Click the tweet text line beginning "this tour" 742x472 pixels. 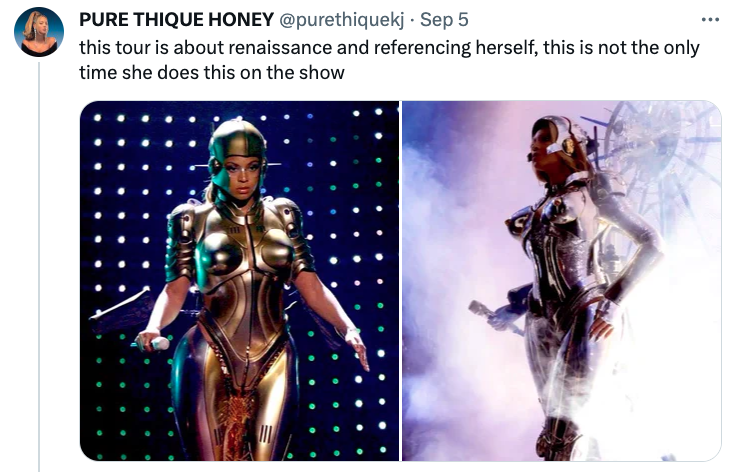point(389,48)
